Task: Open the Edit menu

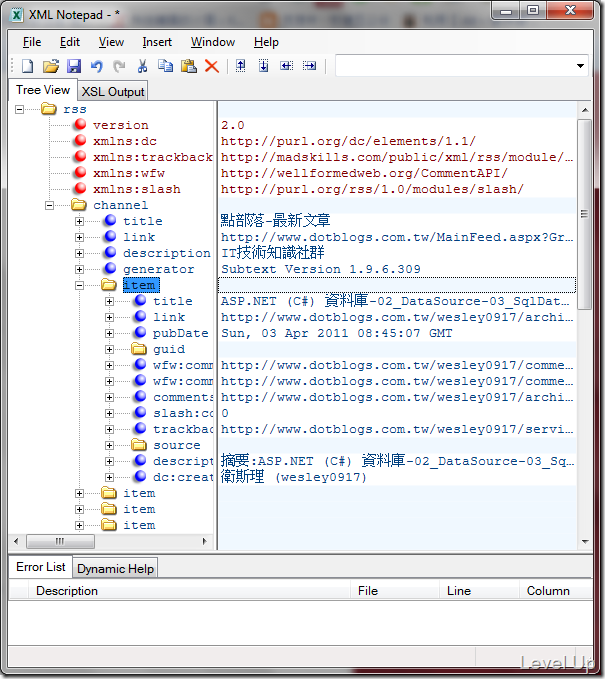Action: point(70,42)
